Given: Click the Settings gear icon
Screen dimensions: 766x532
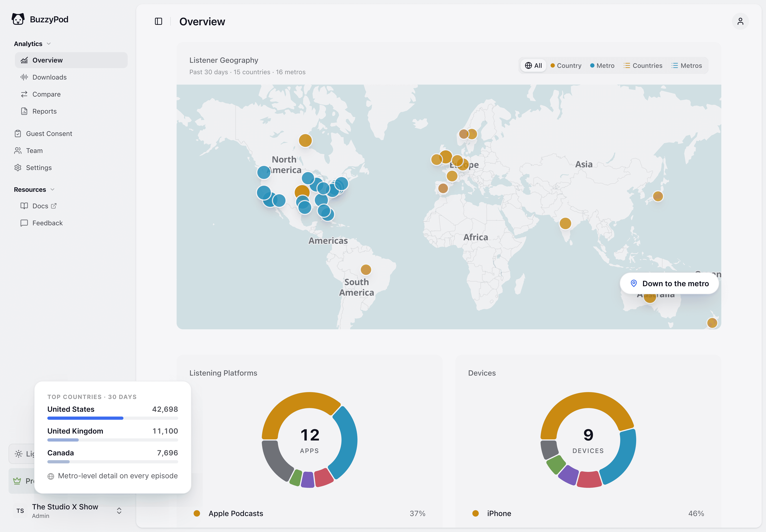Looking at the screenshot, I should (18, 168).
